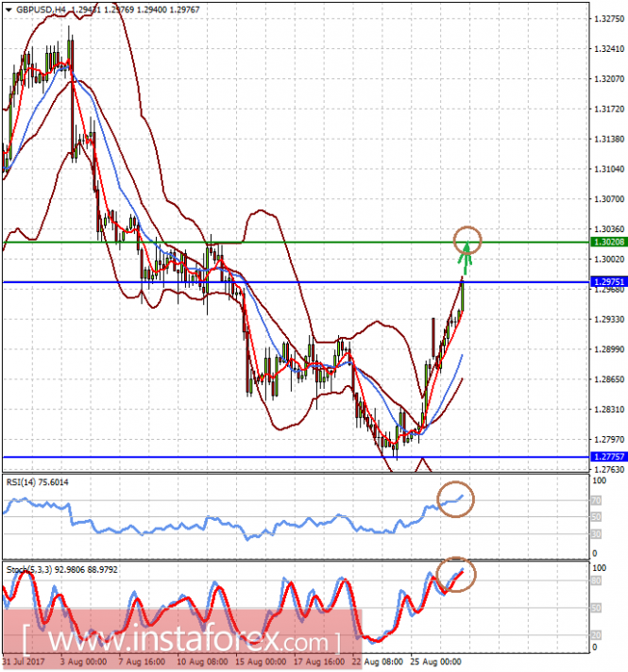Click the 1.31380 price scale value
This screenshot has width=628, height=672.
tap(609, 140)
